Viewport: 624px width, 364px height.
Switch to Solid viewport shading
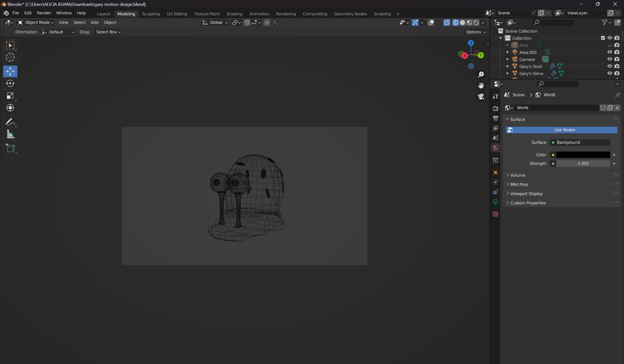coord(463,23)
